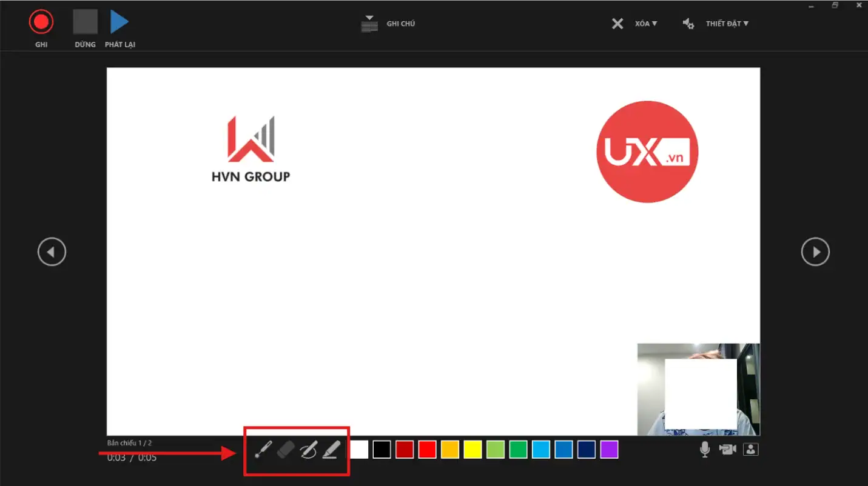Select the eraser tool
The width and height of the screenshot is (868, 486).
[x=286, y=450]
